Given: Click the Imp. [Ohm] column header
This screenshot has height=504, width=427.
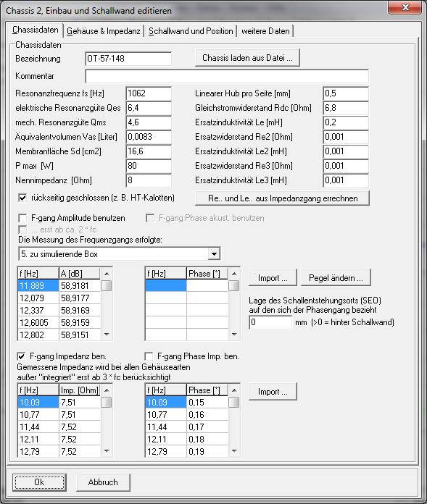Looking at the screenshot, I should (80, 390).
